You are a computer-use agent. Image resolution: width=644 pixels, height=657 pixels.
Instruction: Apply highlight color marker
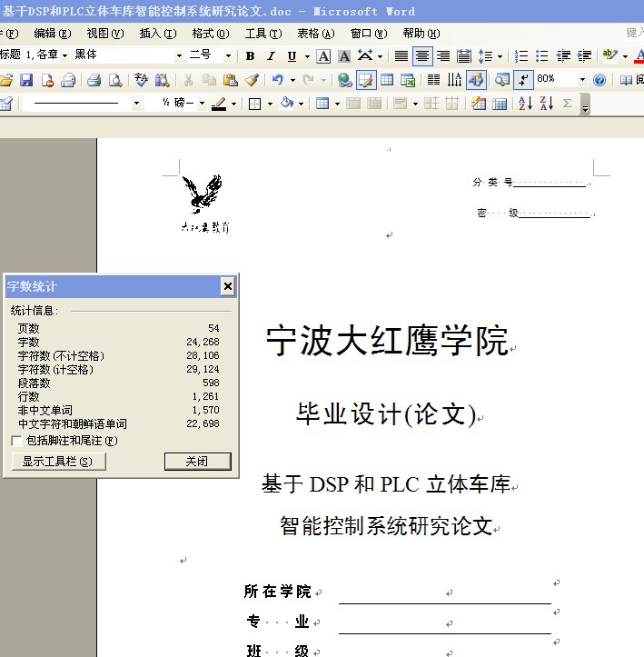[x=609, y=55]
